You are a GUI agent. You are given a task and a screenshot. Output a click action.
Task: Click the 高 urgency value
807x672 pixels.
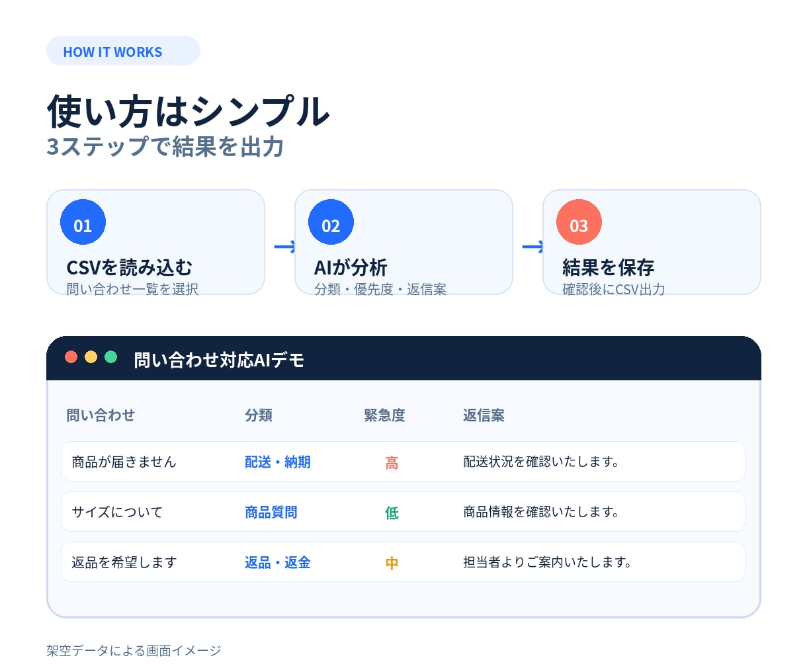[392, 462]
